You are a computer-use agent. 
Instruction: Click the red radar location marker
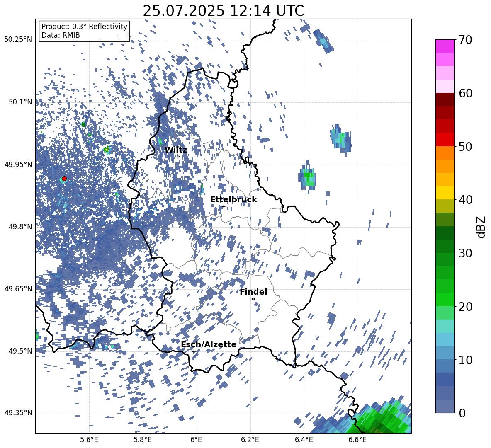coord(64,179)
